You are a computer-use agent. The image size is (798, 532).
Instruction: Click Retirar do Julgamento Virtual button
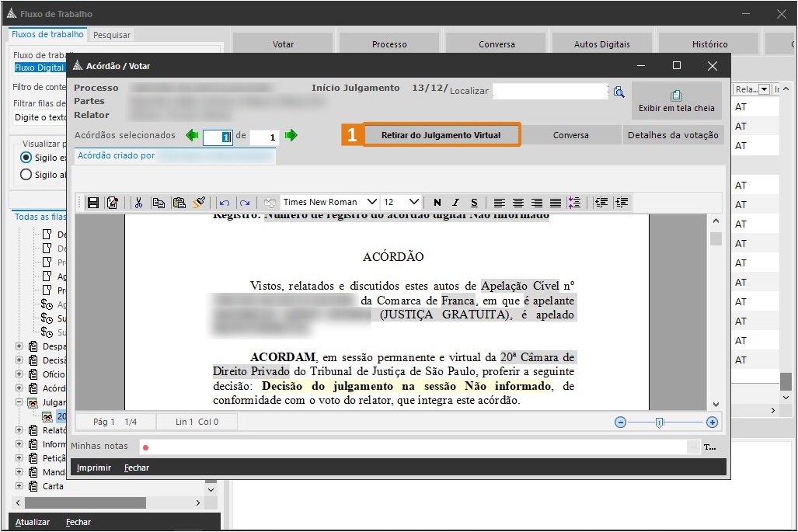tap(441, 135)
